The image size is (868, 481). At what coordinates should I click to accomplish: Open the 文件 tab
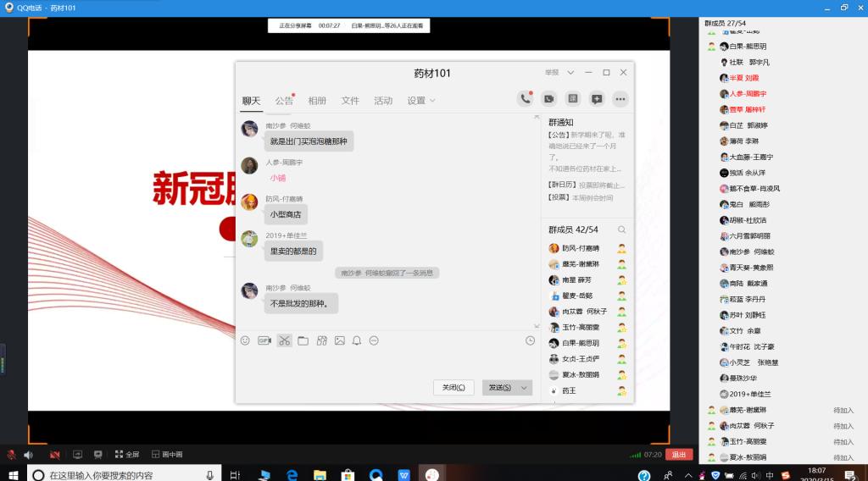(x=350, y=101)
